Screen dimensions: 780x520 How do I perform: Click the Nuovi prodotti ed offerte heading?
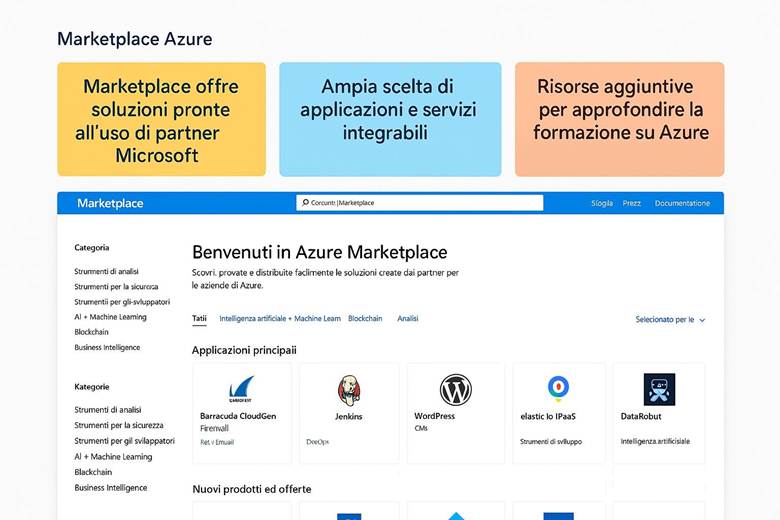pyautogui.click(x=252, y=489)
